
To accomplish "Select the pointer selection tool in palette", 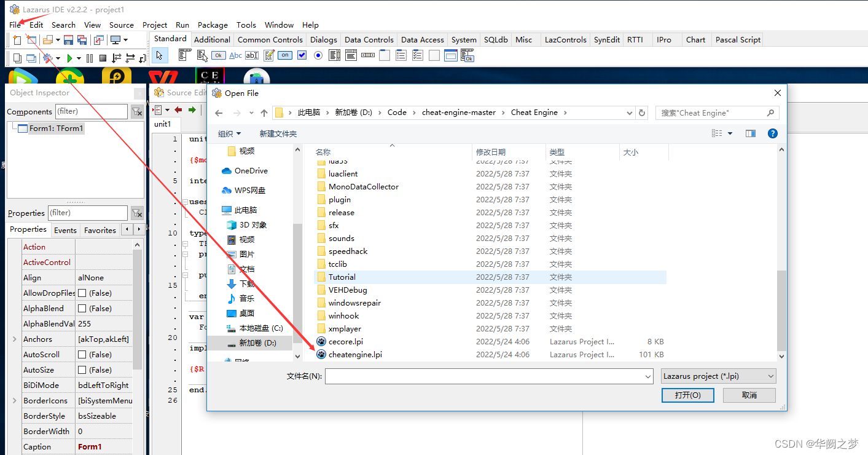I will pyautogui.click(x=159, y=55).
